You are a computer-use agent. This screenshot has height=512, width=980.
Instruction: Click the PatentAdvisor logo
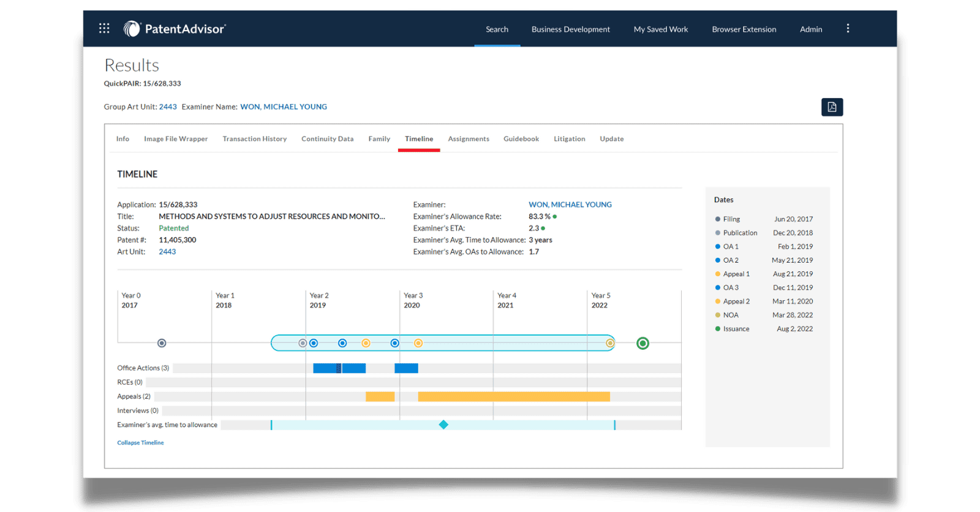pos(175,29)
